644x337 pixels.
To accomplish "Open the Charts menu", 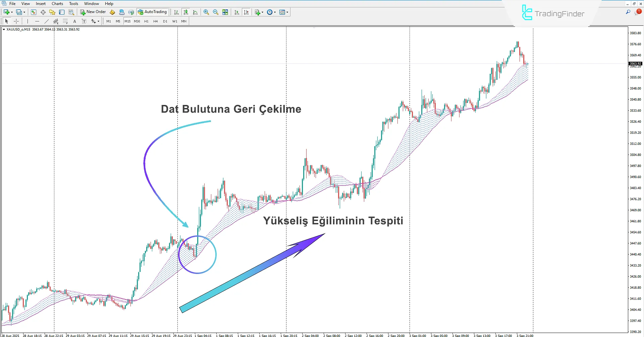I will pos(57,3).
